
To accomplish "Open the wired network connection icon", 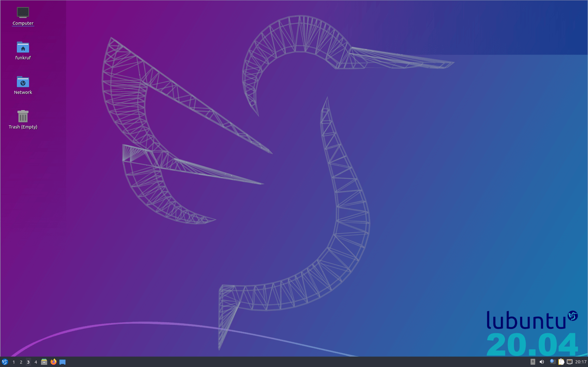I will pyautogui.click(x=570, y=362).
